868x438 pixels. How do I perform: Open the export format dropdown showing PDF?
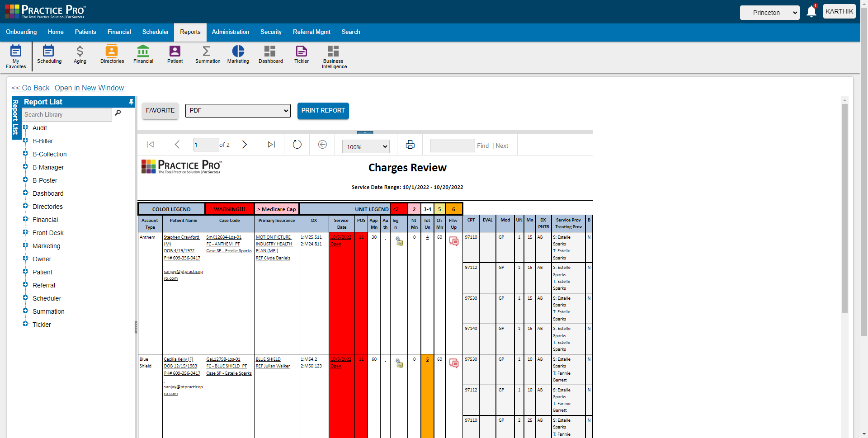click(x=237, y=110)
